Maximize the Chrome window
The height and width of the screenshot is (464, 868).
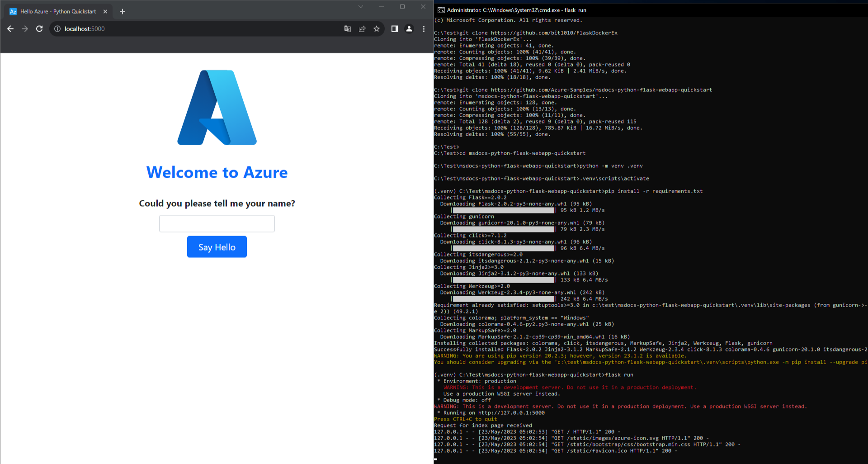click(x=402, y=6)
